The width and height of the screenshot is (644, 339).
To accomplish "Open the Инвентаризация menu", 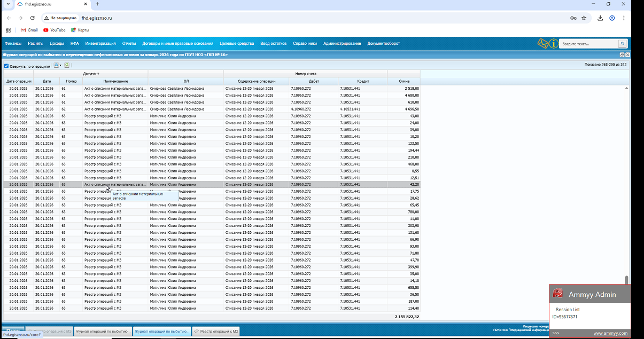I will tap(100, 43).
